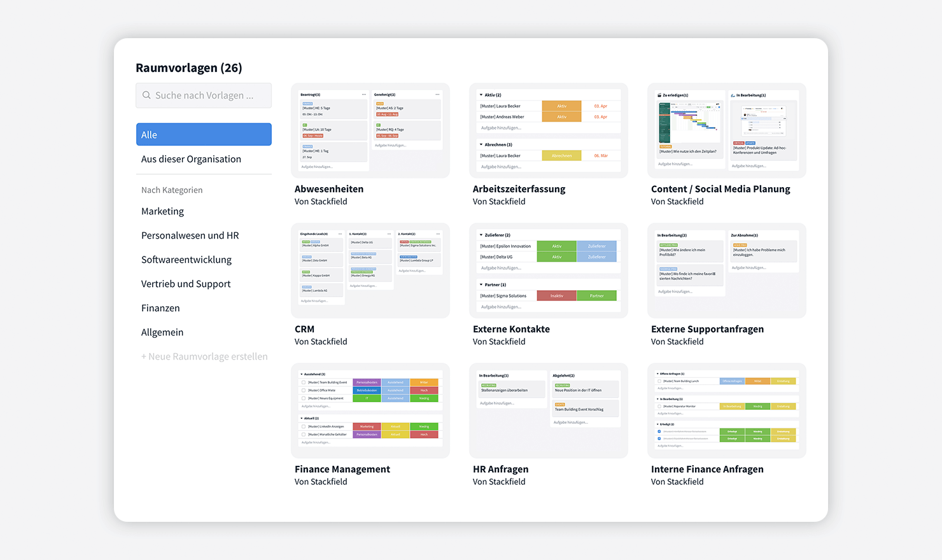
Task: Click the 'HR Anfragen' title
Action: pos(500,469)
